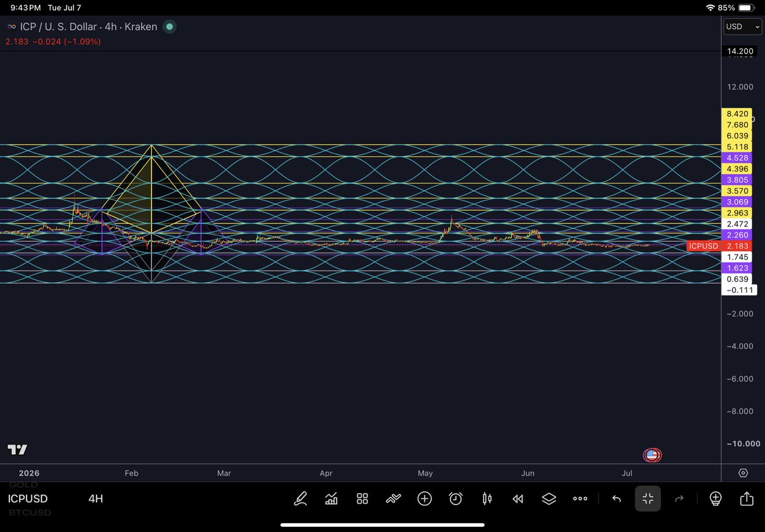The width and height of the screenshot is (765, 532).
Task: Open chart settings gear on the time axis
Action: (743, 473)
